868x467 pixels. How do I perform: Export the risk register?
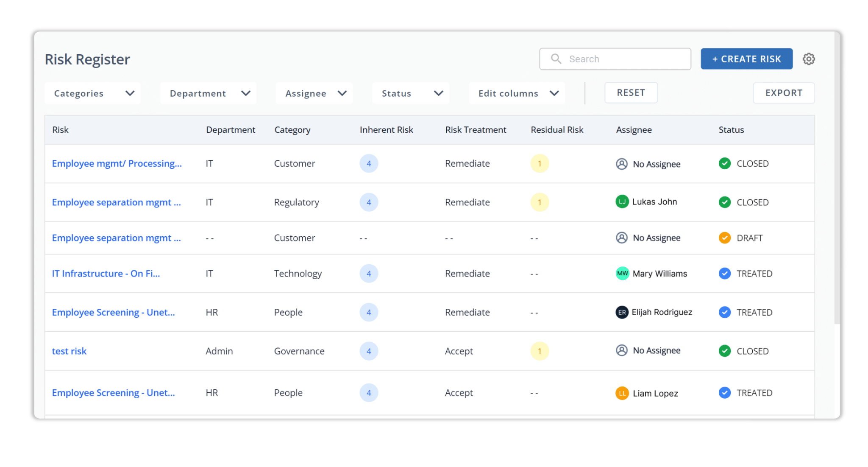tap(784, 93)
